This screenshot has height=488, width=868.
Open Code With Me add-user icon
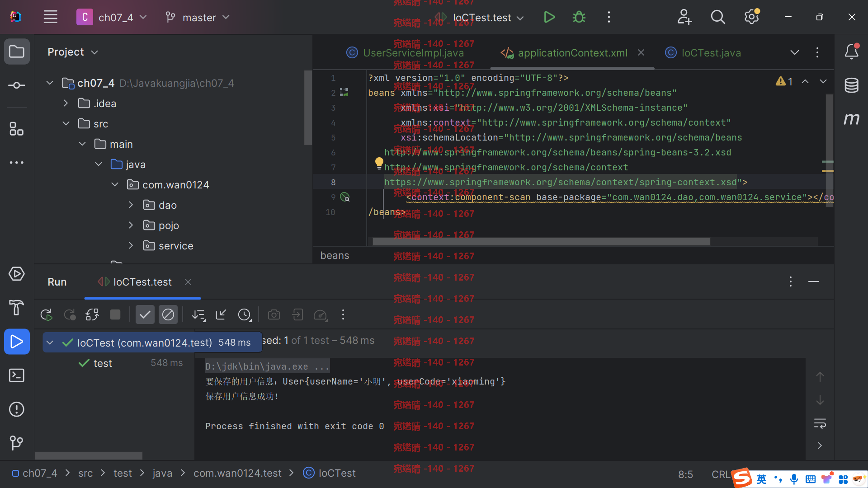684,17
